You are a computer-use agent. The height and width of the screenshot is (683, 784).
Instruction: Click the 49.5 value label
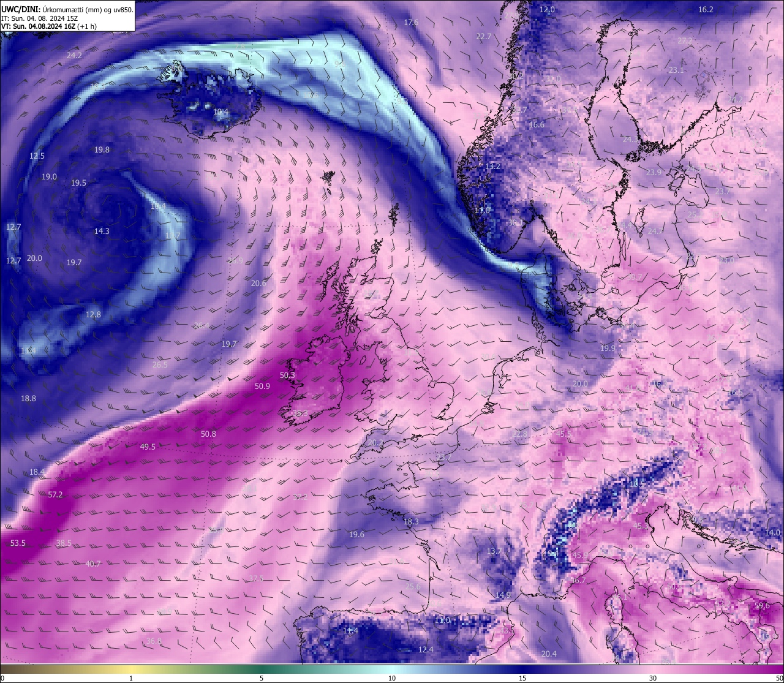[x=148, y=447]
